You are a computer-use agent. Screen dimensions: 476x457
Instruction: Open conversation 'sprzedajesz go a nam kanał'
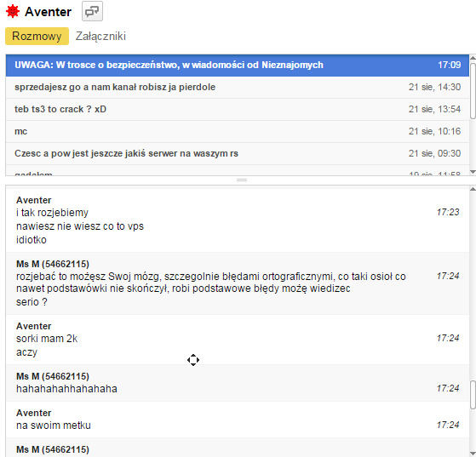point(238,87)
